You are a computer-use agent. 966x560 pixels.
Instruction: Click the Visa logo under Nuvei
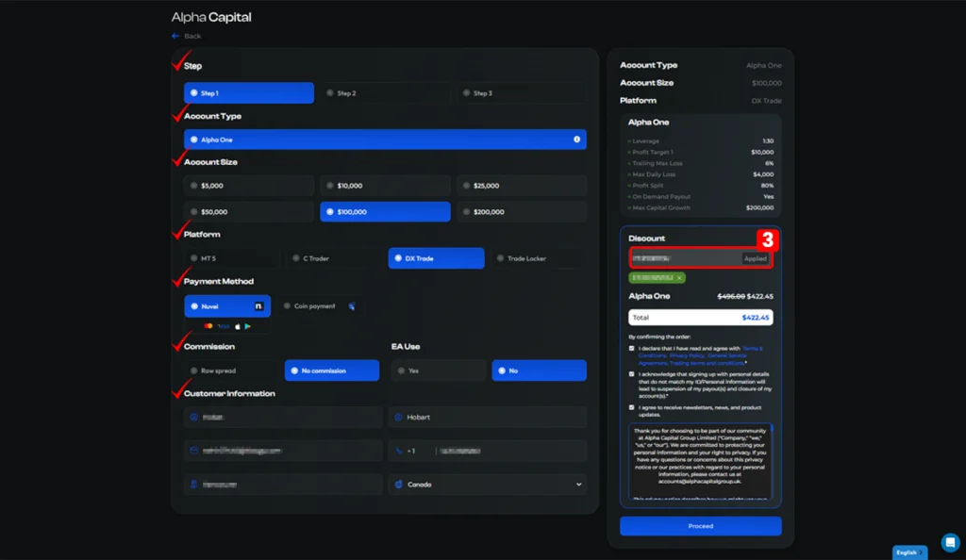[224, 326]
